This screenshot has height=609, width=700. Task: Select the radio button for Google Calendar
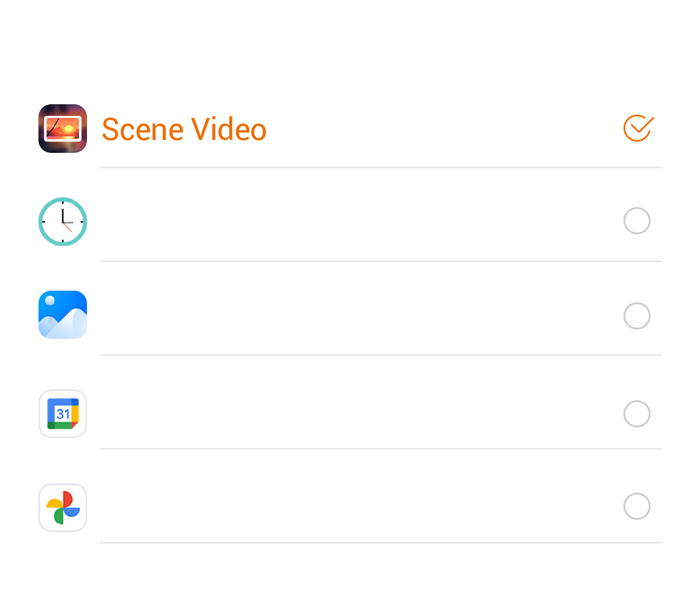[x=636, y=413]
